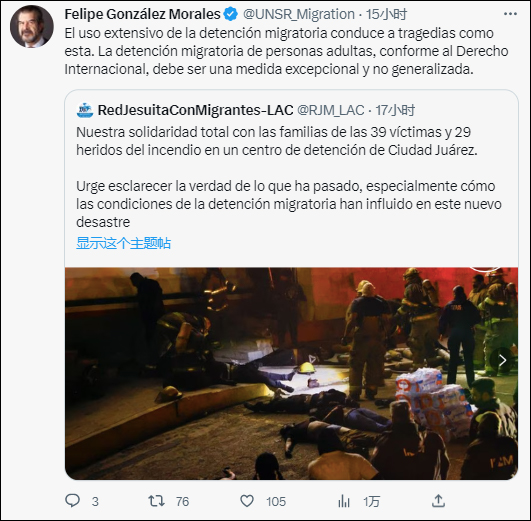Open Felipe González Morales profile picture
Viewport: 531px width, 521px height.
[32, 26]
